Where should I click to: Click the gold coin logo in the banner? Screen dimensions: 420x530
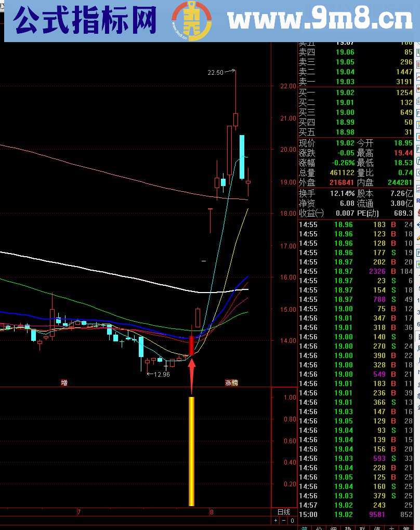(191, 21)
